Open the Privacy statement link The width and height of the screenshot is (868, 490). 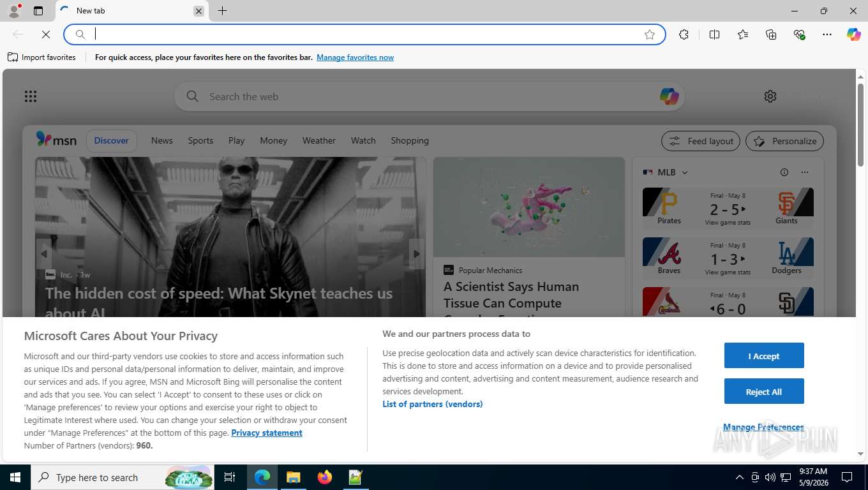(267, 433)
